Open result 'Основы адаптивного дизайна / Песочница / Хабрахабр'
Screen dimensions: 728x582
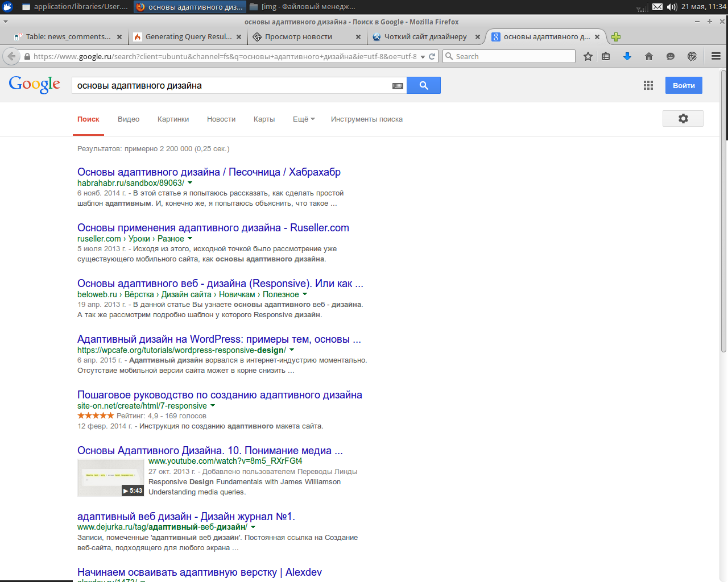click(209, 172)
